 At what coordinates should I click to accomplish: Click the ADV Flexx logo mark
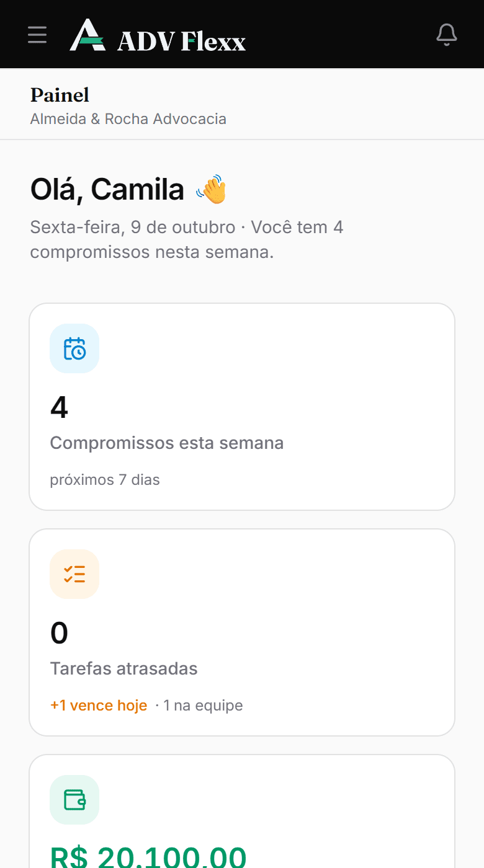pyautogui.click(x=87, y=35)
